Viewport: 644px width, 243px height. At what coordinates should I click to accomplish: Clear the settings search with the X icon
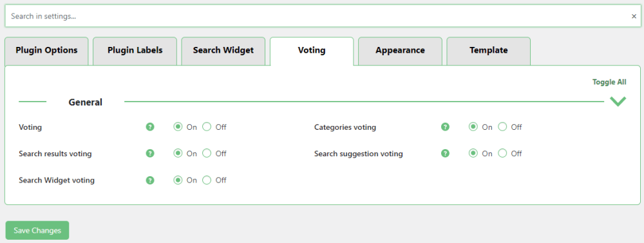634,16
